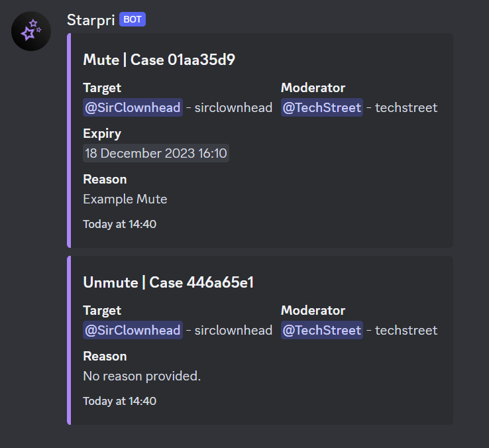
Task: Click the Expiry field label
Action: click(x=102, y=133)
